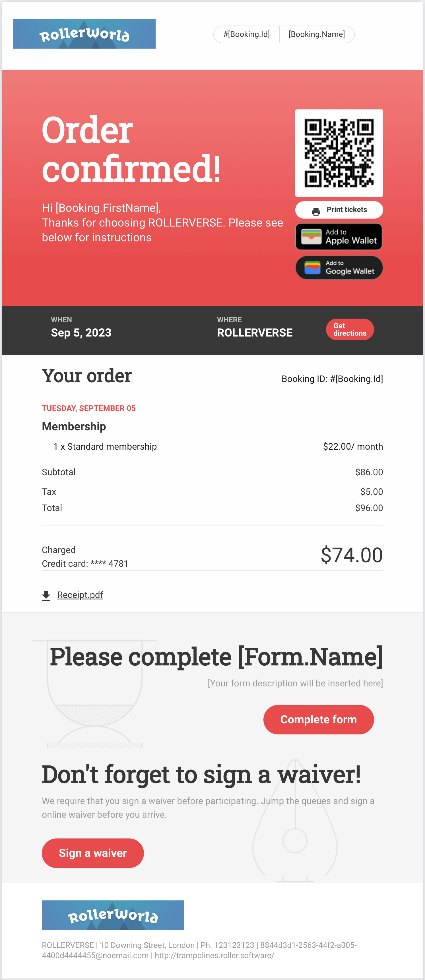Click the RollerWorld logo in the footer

click(113, 915)
